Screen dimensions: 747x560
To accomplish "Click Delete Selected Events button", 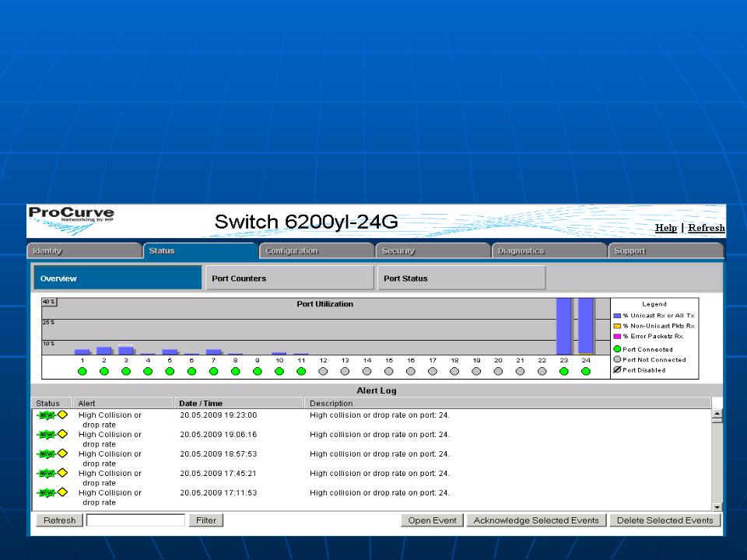I will 665,520.
